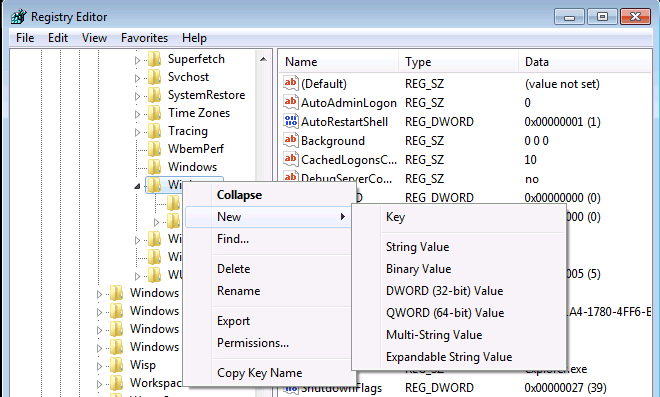The image size is (660, 397).
Task: Choose Collapse in the context menu
Action: pos(269,195)
